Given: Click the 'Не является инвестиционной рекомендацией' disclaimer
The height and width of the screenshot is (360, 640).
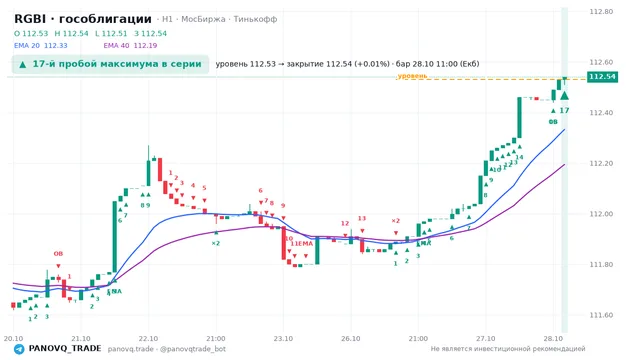Looking at the screenshot, I should [x=508, y=349].
